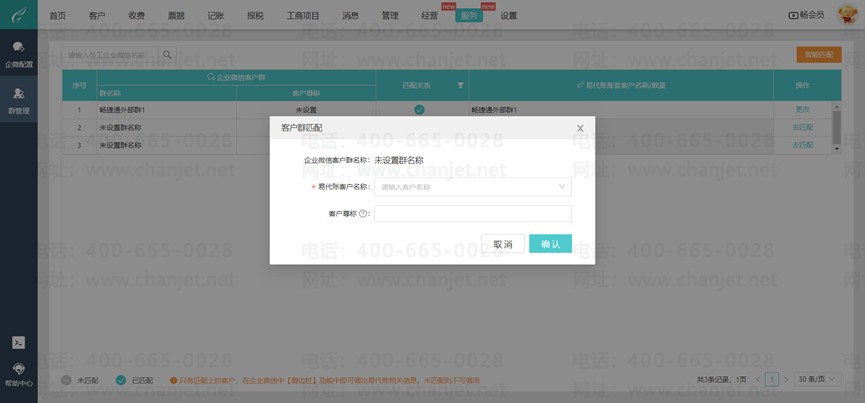Open the 收费 menu

click(x=137, y=15)
